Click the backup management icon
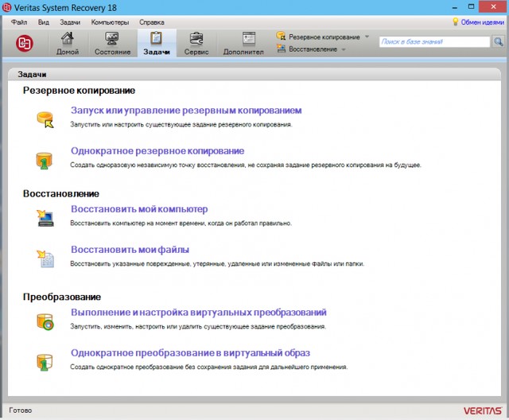This screenshot has width=509, height=420. (x=45, y=119)
